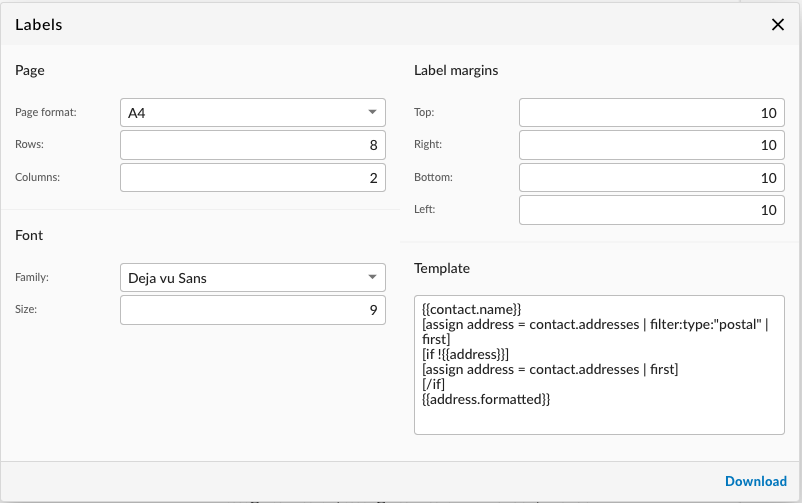Edit the font Size field
The width and height of the screenshot is (802, 503).
tap(253, 310)
